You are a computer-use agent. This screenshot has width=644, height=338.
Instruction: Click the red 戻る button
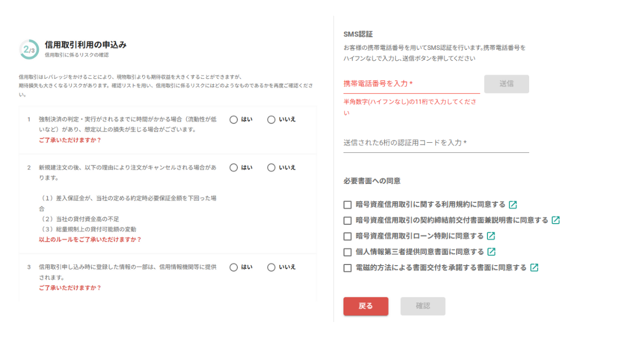coord(366,306)
